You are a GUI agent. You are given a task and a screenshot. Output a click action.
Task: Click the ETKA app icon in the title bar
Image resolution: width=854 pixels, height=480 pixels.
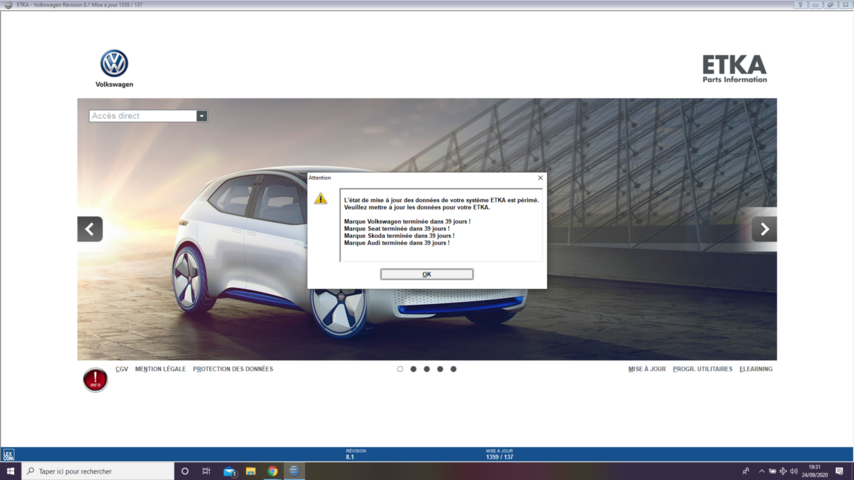[x=8, y=4]
